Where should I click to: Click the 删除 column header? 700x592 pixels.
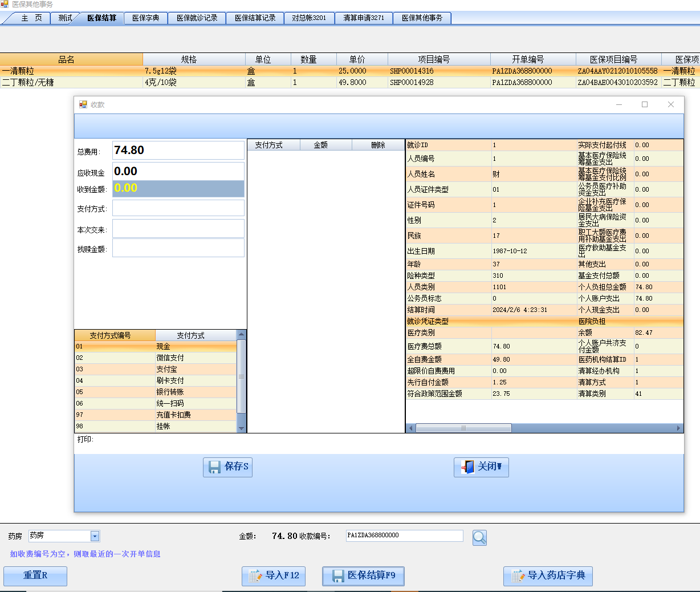(x=378, y=145)
